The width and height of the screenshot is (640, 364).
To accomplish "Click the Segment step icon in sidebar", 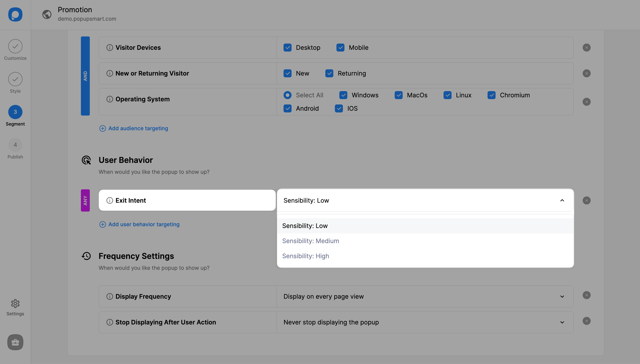I will coord(15,112).
